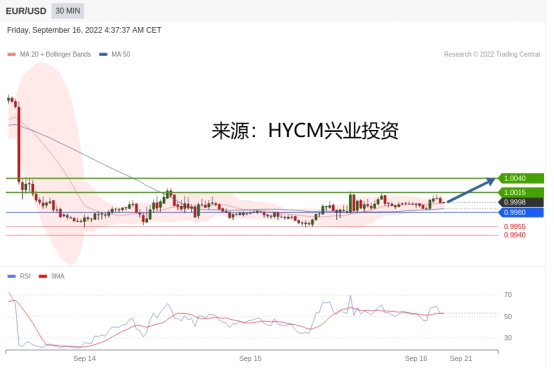The image size is (554, 369).
Task: Click the RSI 70 axis value
Action: click(x=508, y=295)
